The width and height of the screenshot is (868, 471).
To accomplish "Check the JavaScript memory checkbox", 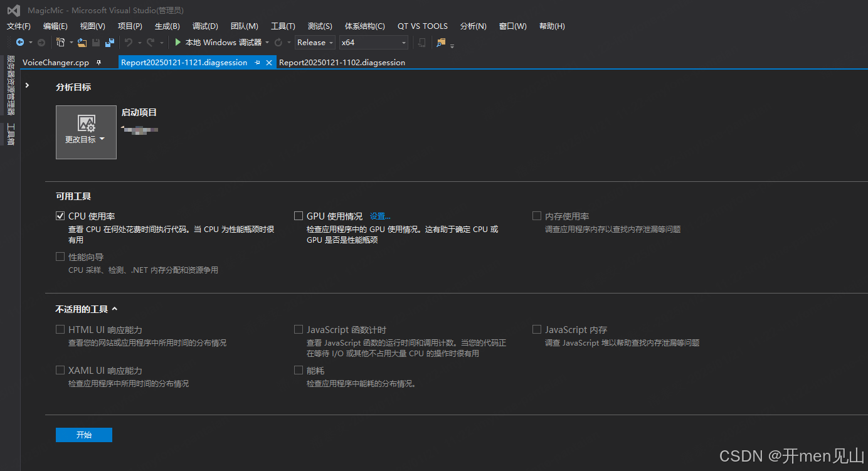I will pos(537,329).
